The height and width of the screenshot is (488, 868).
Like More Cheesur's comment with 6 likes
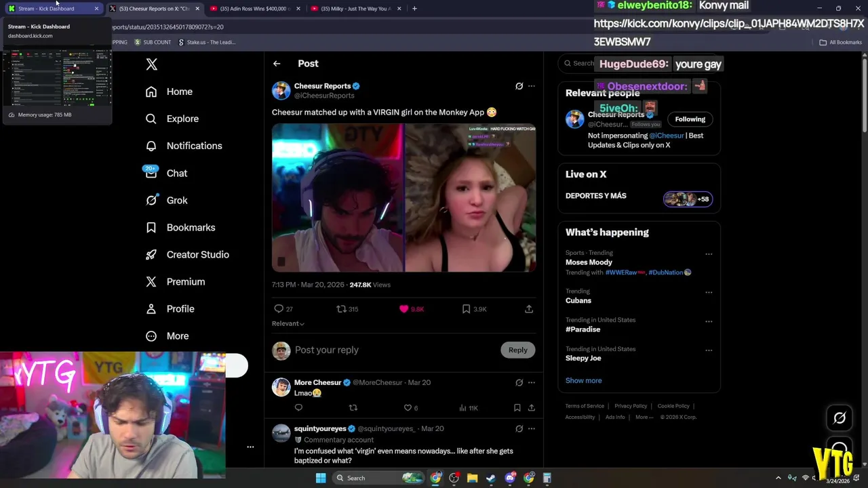point(411,407)
